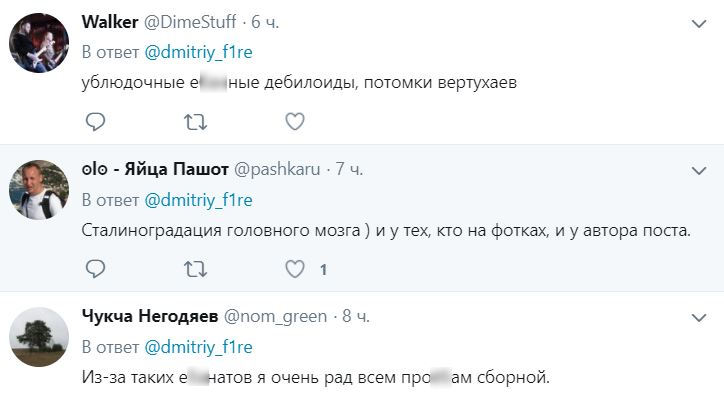Open @dmitriy_f1re link in pashkaru's tweet
The width and height of the screenshot is (724, 395).
pyautogui.click(x=199, y=200)
